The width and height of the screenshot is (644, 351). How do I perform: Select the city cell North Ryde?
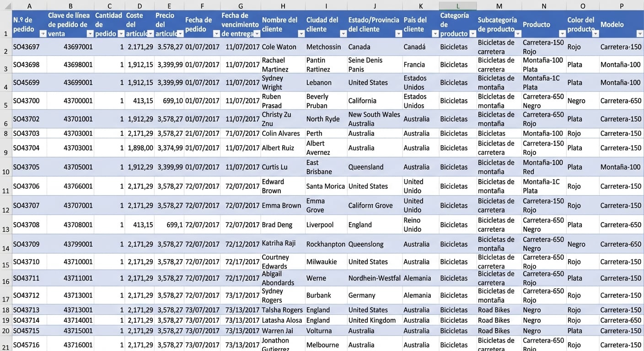(x=326, y=119)
